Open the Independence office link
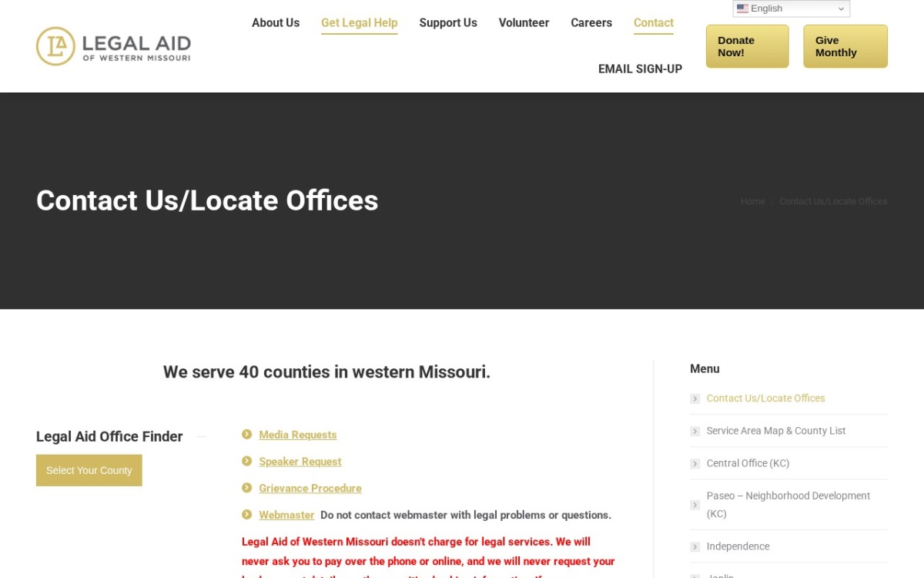The height and width of the screenshot is (578, 924). click(x=738, y=546)
